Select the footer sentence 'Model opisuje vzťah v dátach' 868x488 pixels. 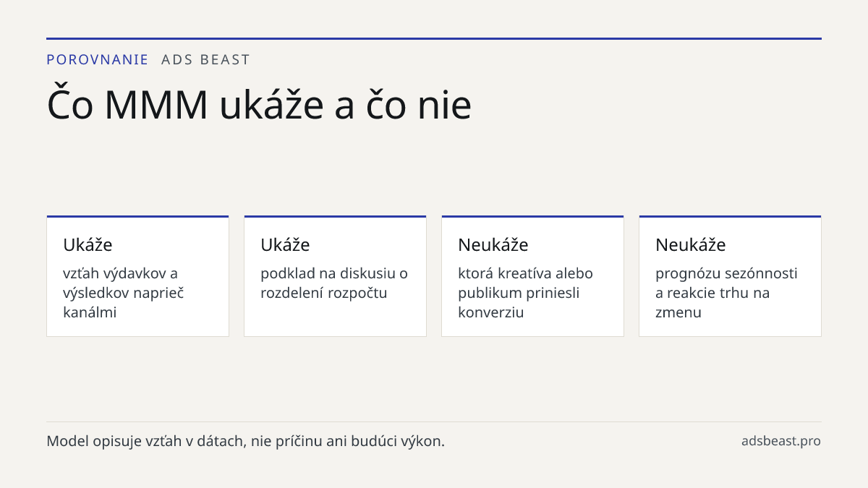[245, 441]
